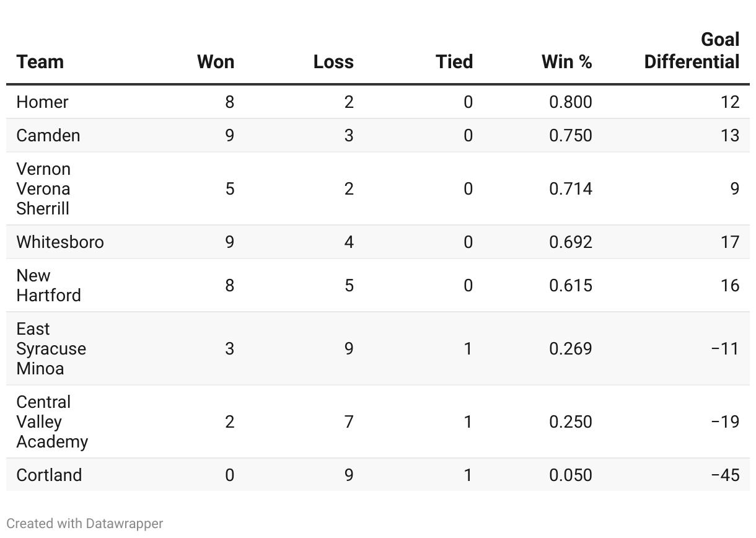
Task: Click the Loss column header
Action: click(333, 62)
